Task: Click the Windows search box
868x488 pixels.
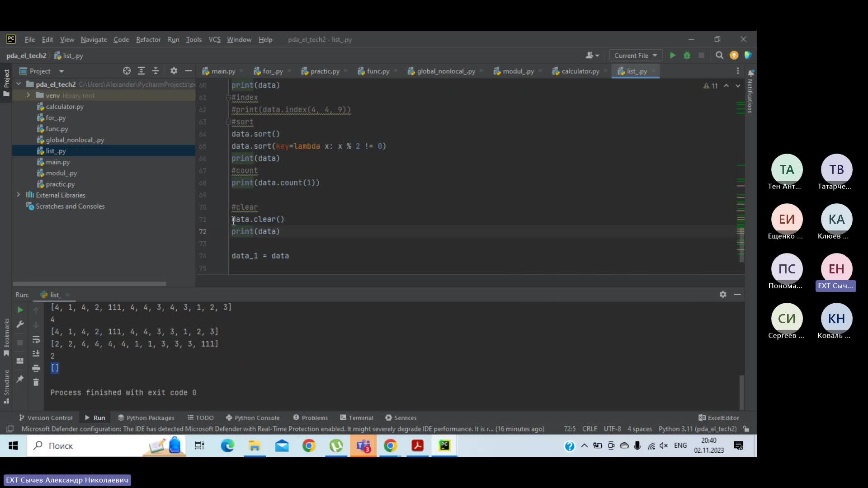Action: (106, 446)
